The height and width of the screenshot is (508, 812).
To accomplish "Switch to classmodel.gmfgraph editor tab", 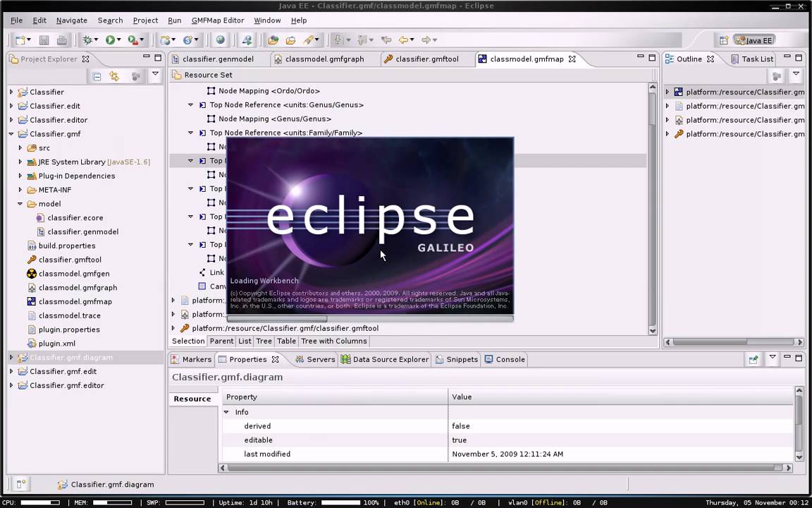I will [324, 59].
